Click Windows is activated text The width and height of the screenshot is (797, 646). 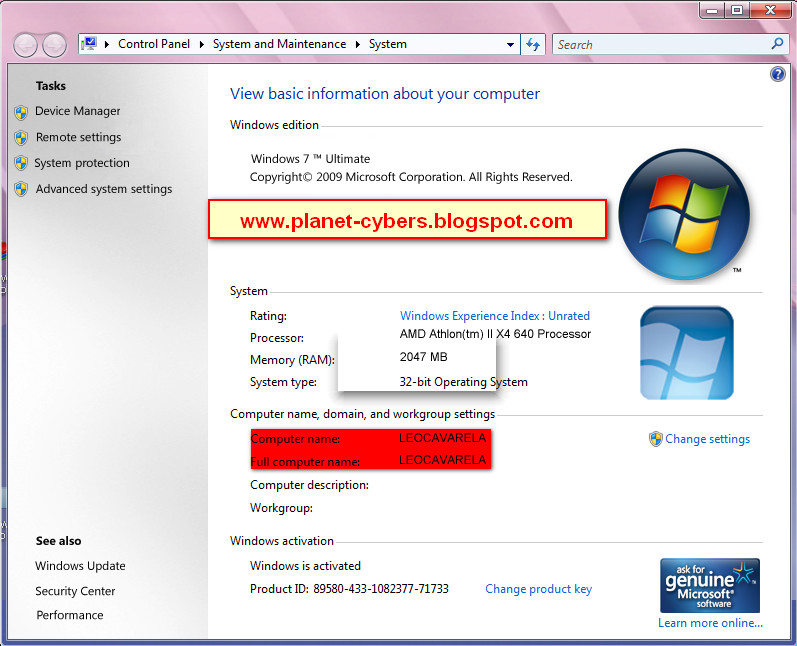(305, 566)
